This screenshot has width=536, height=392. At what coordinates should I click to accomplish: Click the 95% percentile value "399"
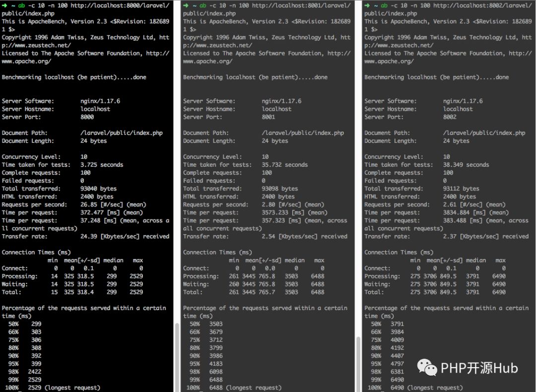tap(36, 364)
